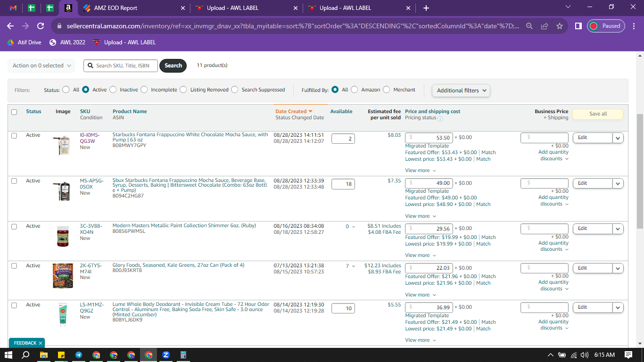Click the page zoom magnifier icon
This screenshot has width=644, height=362.
(529, 26)
